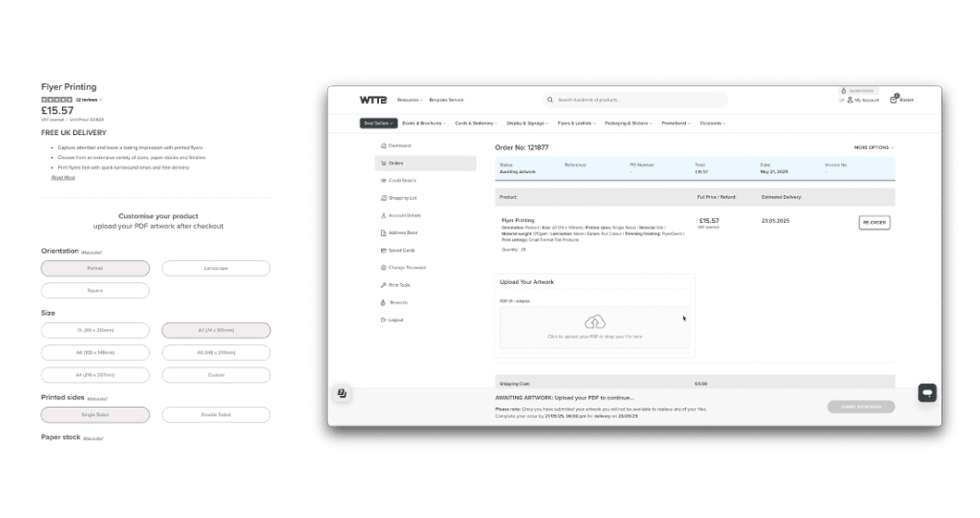Image resolution: width=980 pixels, height=518 pixels.
Task: Click the five-star review rating
Action: tap(56, 100)
